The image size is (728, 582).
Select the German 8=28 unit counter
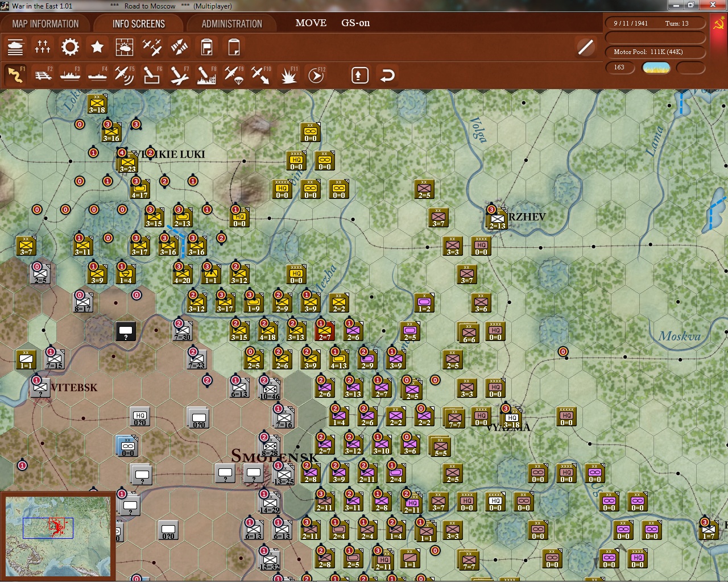point(269,446)
